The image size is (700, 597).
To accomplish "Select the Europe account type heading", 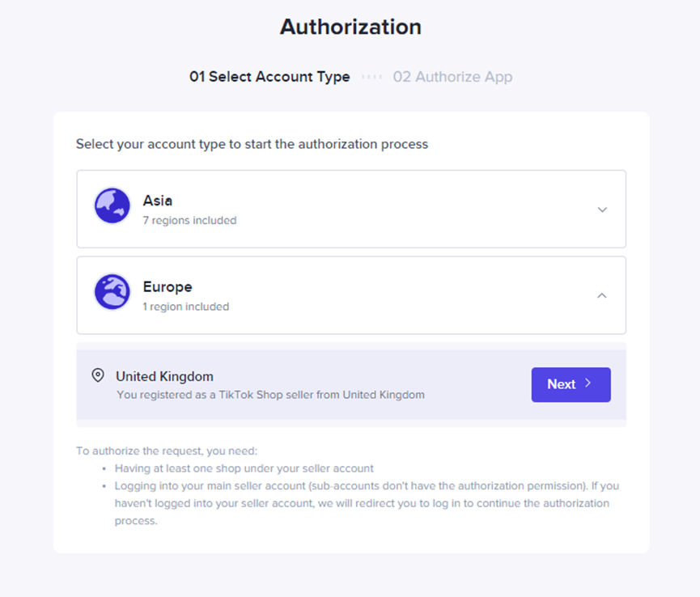I will coord(168,286).
